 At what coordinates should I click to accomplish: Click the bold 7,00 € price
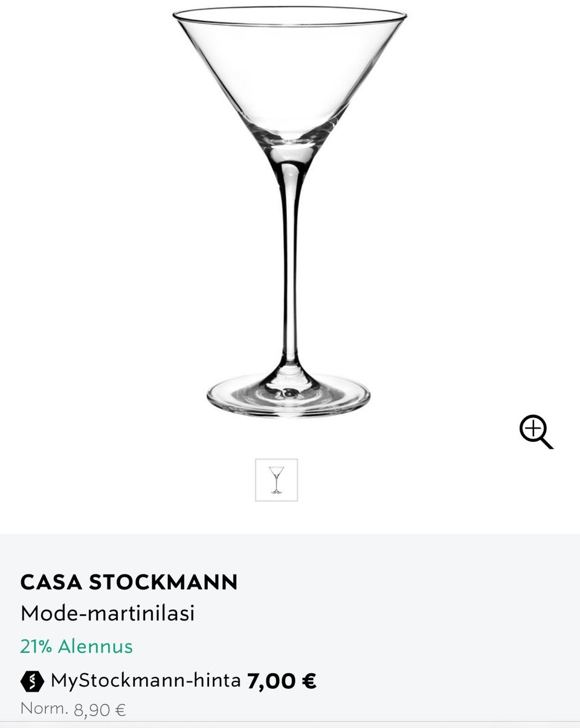tap(282, 681)
